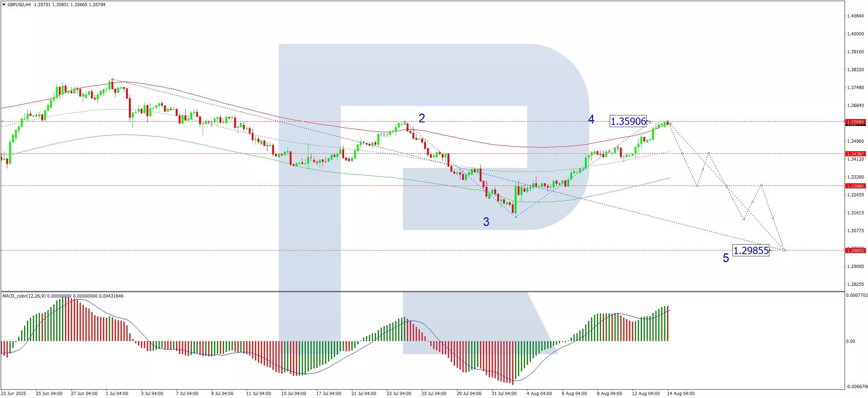Click the 0.00 level on MACD scale
The width and height of the screenshot is (868, 398).
850,341
